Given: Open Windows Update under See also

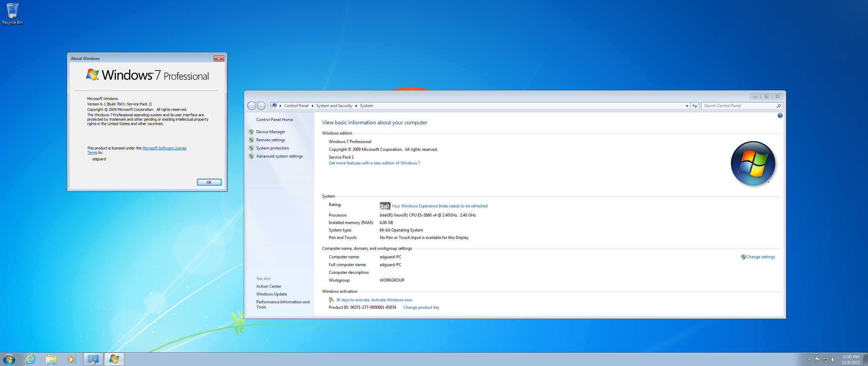Looking at the screenshot, I should coord(272,294).
